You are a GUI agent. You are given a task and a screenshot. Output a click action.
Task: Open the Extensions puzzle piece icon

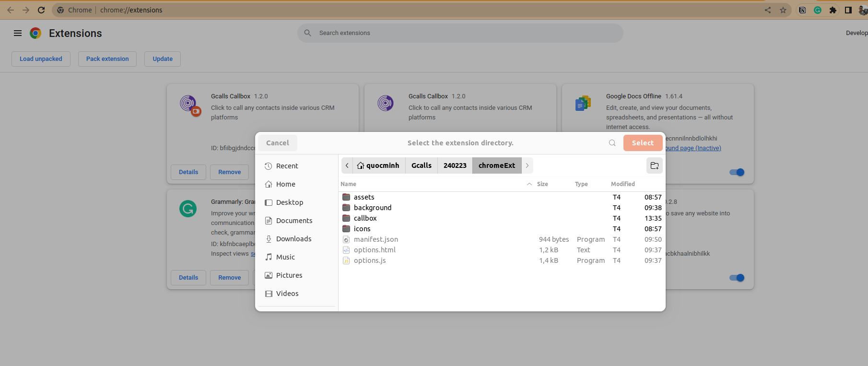(x=833, y=10)
